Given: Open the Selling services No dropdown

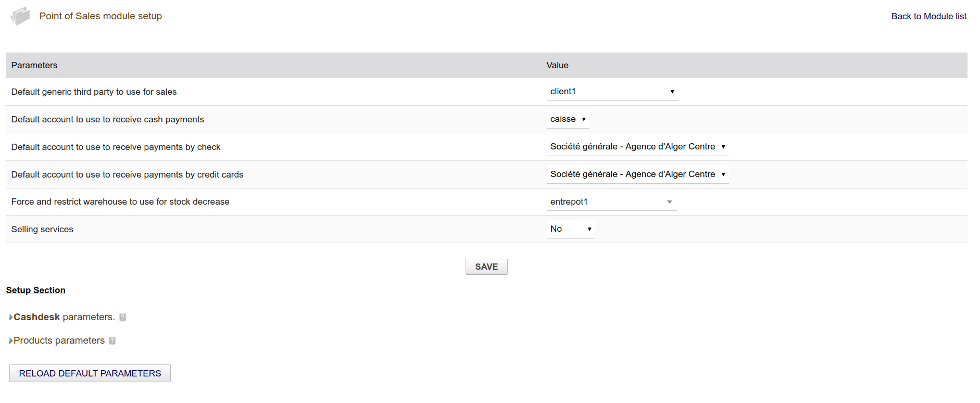Looking at the screenshot, I should (x=570, y=229).
